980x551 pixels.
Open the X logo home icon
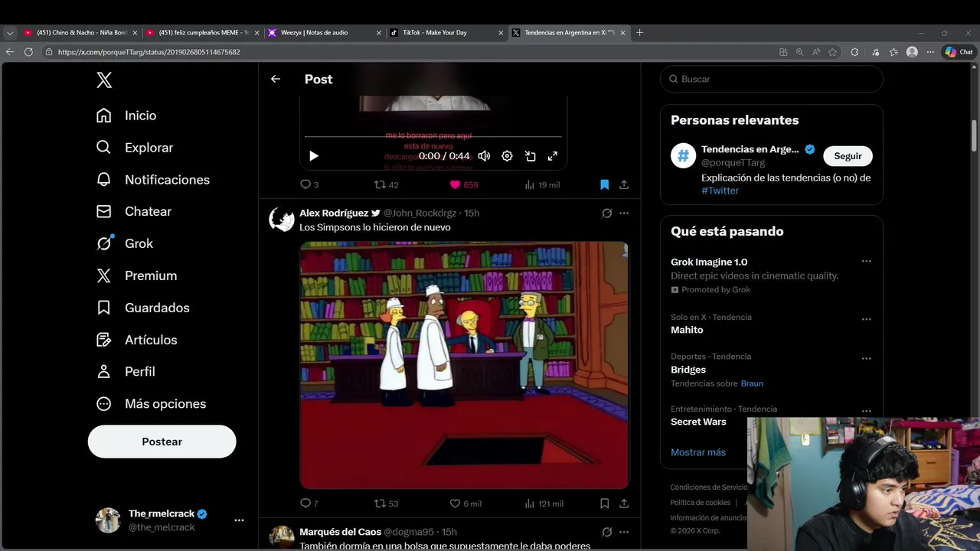104,80
